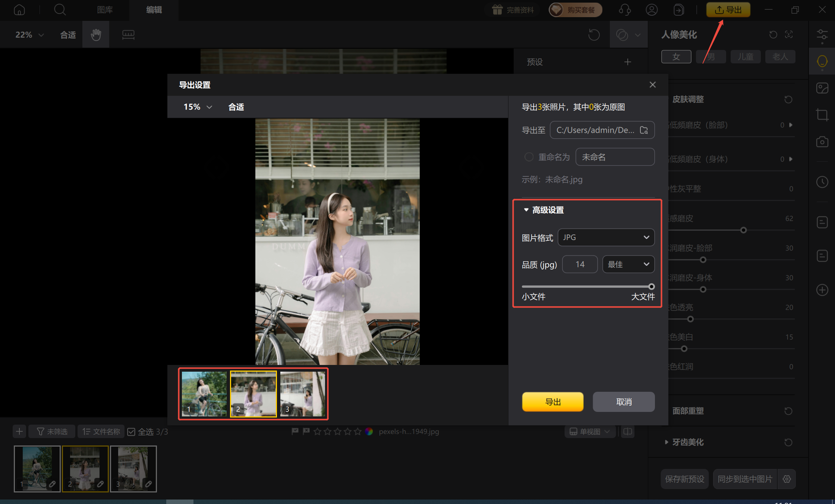Screen dimensions: 835x504
Task: Select thumbnail 3 in export preview strip
Action: [x=302, y=394]
